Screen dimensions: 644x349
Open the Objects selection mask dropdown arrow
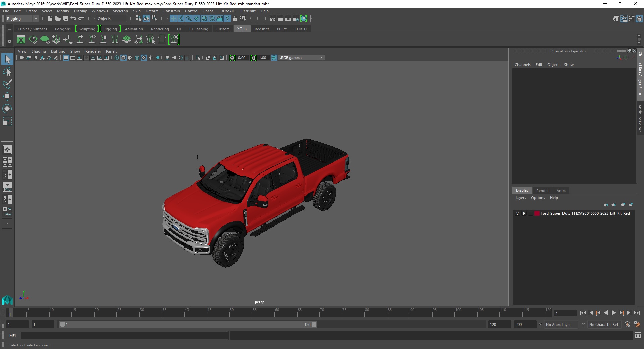[x=94, y=19]
